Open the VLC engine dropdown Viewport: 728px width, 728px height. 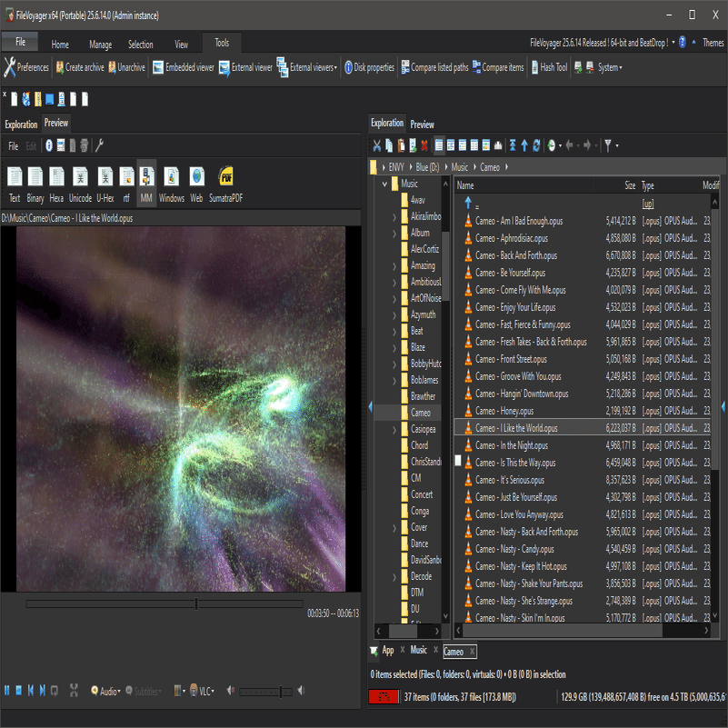point(203,691)
